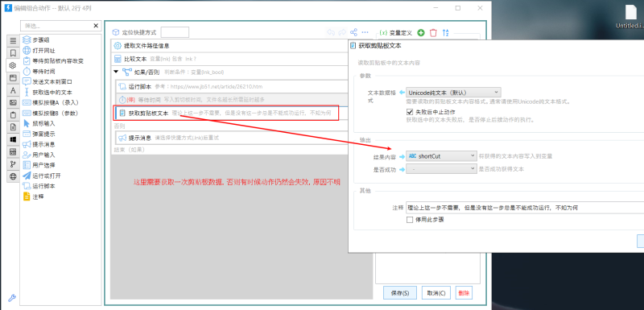Viewport: 644px width, 310px height.
Task: Clear the filter box with the X icon
Action: [96, 26]
